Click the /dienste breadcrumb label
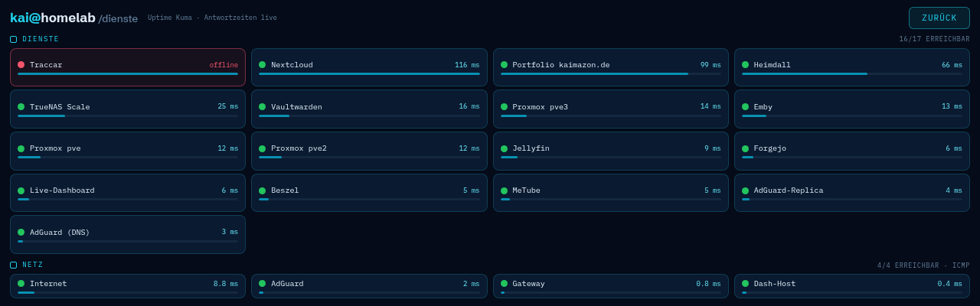980x306 pixels. tap(118, 18)
